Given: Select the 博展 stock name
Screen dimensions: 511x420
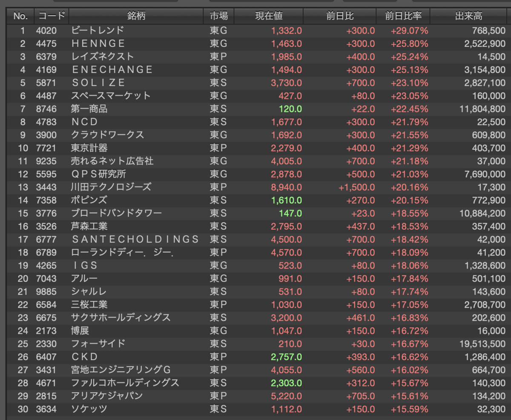Looking at the screenshot, I should click(80, 330).
